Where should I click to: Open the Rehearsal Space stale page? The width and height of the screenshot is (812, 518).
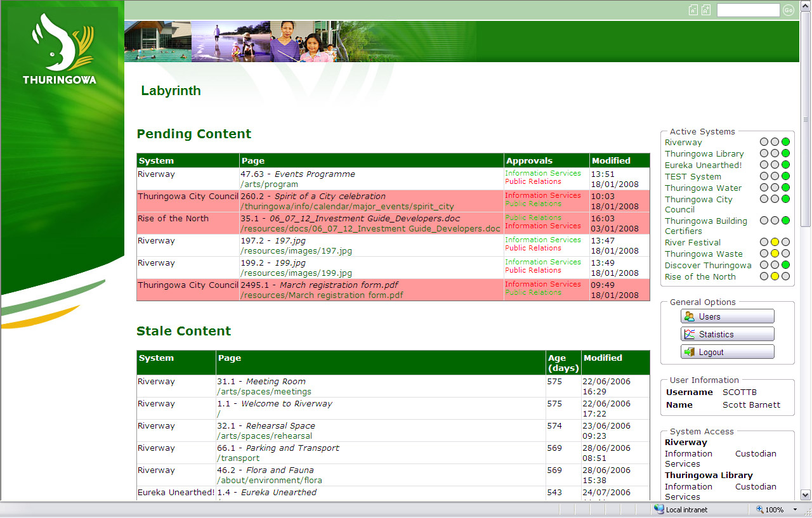280,426
